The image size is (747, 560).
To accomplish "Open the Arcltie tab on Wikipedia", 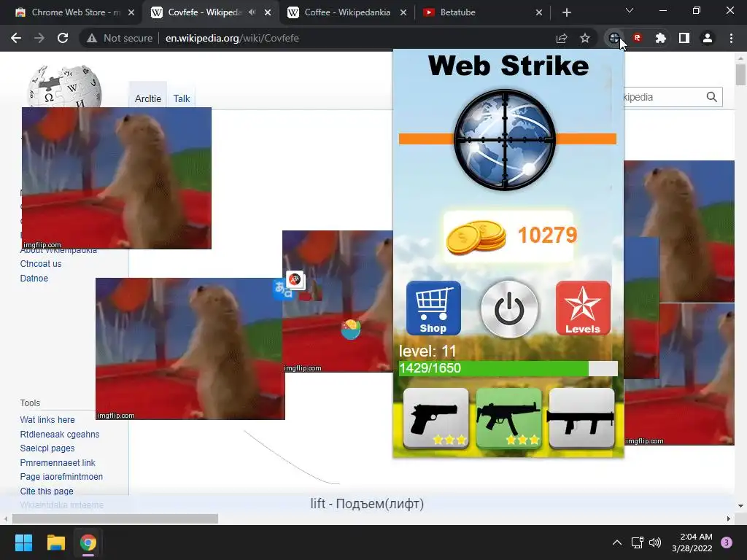I will coord(147,98).
